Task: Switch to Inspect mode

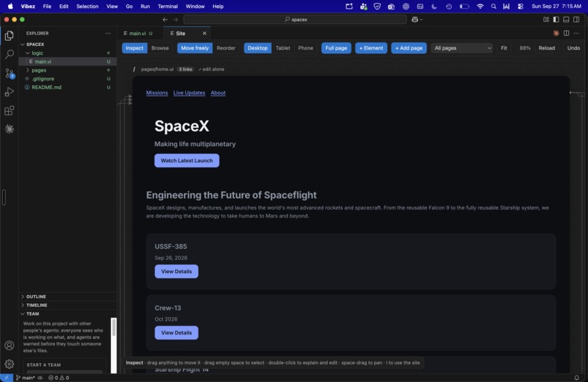Action: coord(134,48)
